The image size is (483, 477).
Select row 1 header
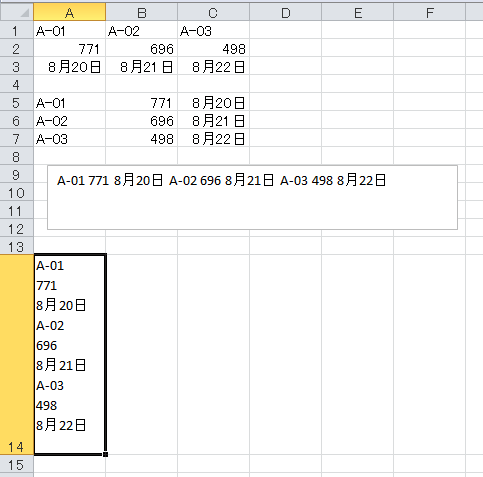(x=17, y=30)
